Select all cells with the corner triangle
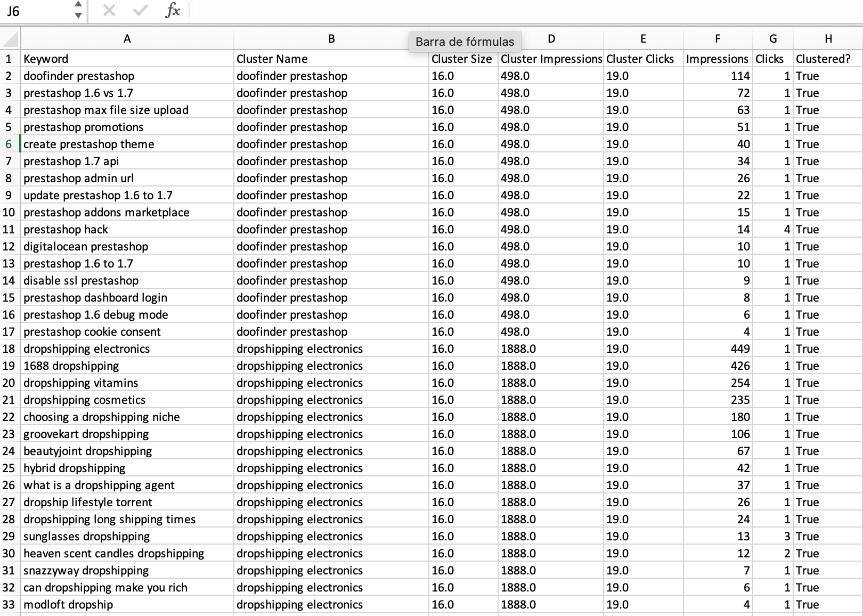Image resolution: width=863 pixels, height=616 pixels. 10,39
